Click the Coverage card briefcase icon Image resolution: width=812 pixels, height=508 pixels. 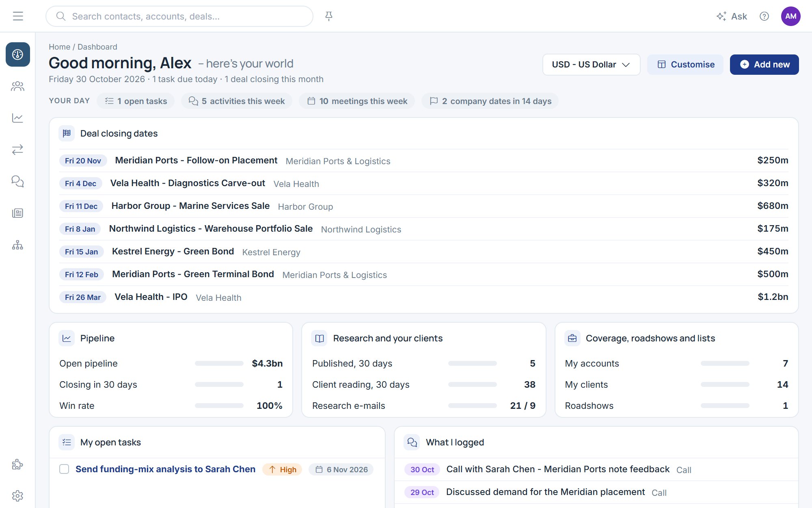pyautogui.click(x=572, y=338)
